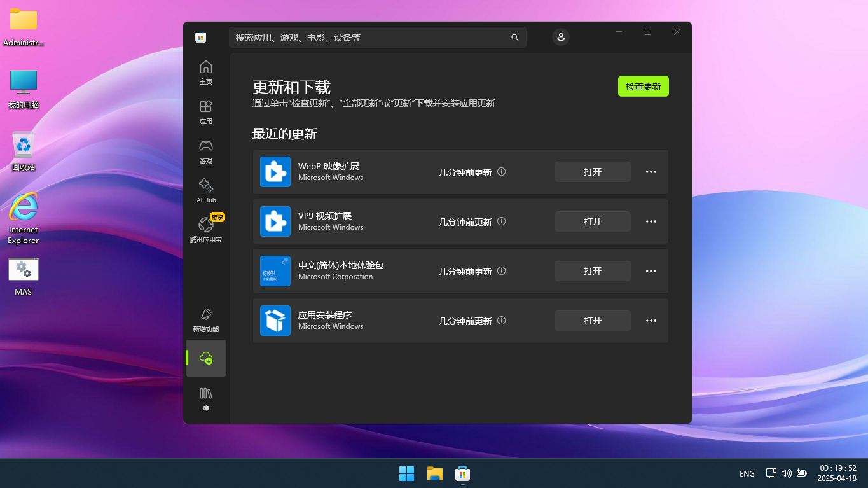Screen dimensions: 868x488
Task: Click the WebP 映像扩展 app icon
Action: tap(275, 172)
